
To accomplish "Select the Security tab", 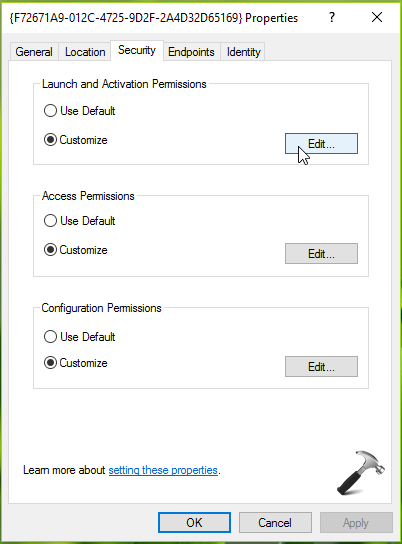I will 137,50.
